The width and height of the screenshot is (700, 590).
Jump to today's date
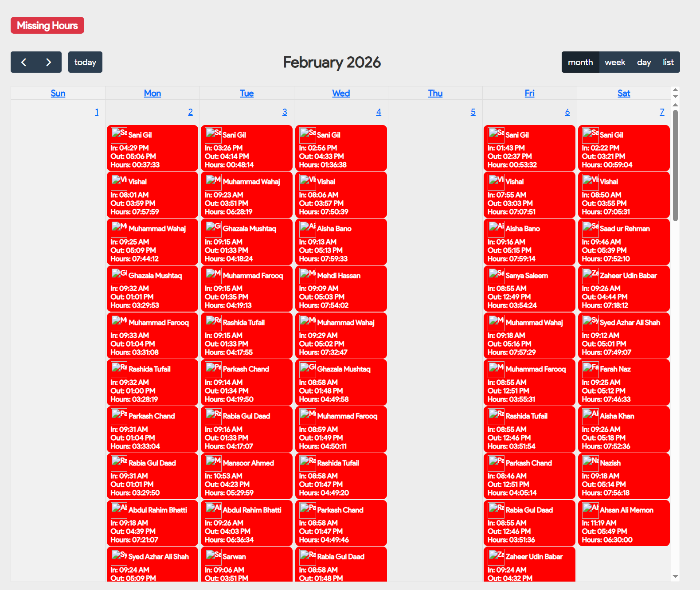click(x=85, y=62)
